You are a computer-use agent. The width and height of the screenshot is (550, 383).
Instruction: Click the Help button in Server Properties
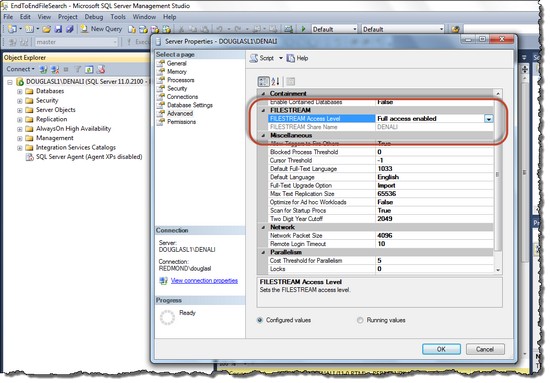click(297, 58)
